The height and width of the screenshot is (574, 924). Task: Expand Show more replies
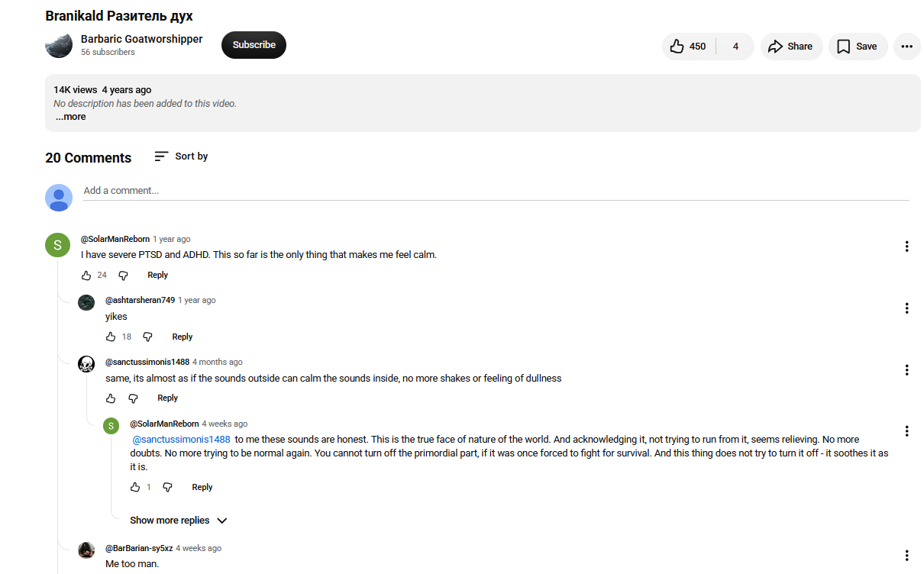point(179,521)
